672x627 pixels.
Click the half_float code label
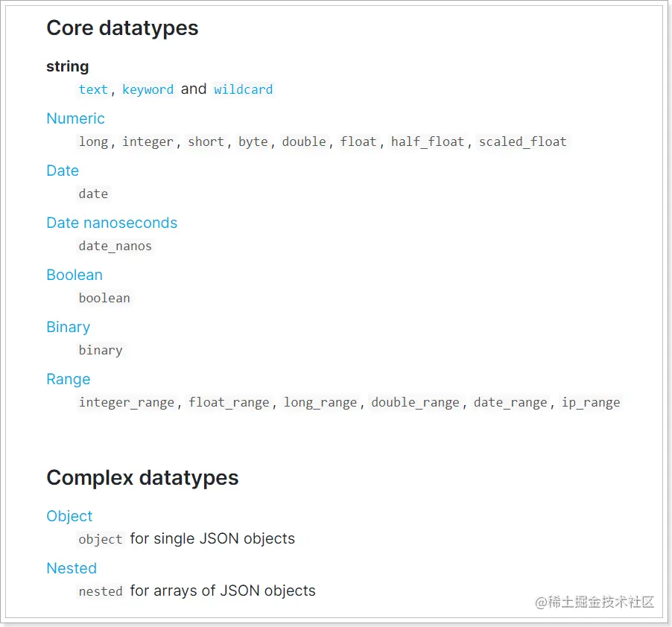click(428, 141)
